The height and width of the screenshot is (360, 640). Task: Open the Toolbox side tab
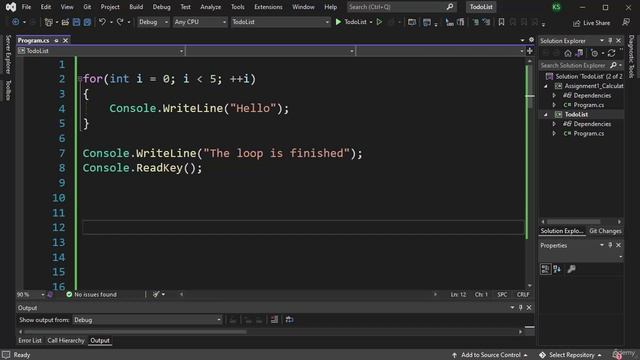8,90
